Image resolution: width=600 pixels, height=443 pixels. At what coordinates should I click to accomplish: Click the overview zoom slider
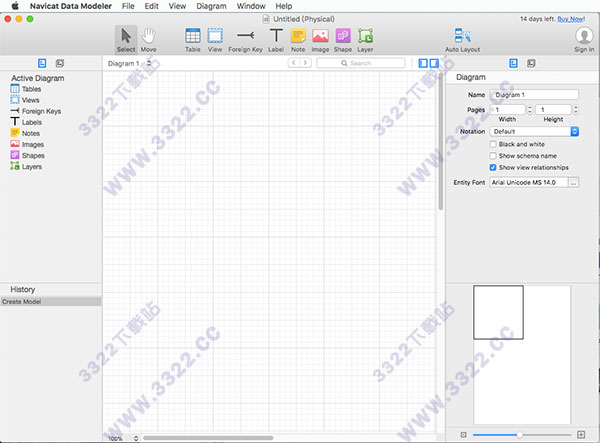[522, 435]
